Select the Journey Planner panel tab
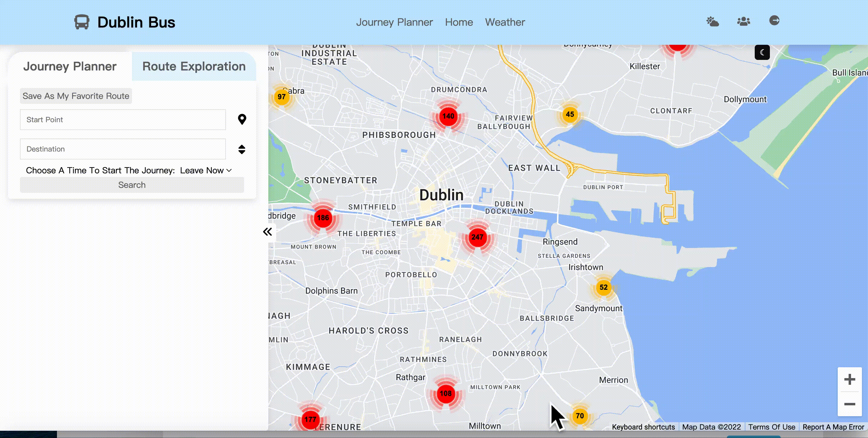 coord(70,66)
